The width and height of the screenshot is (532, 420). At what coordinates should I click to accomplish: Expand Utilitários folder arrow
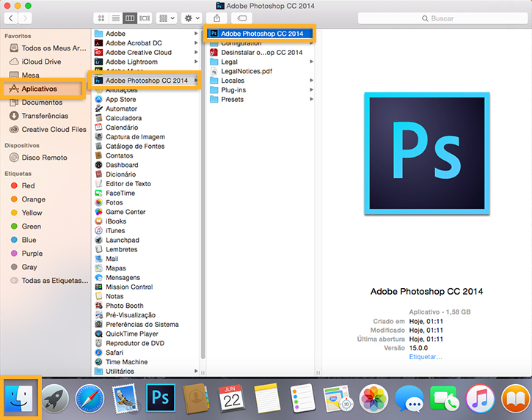click(x=196, y=371)
